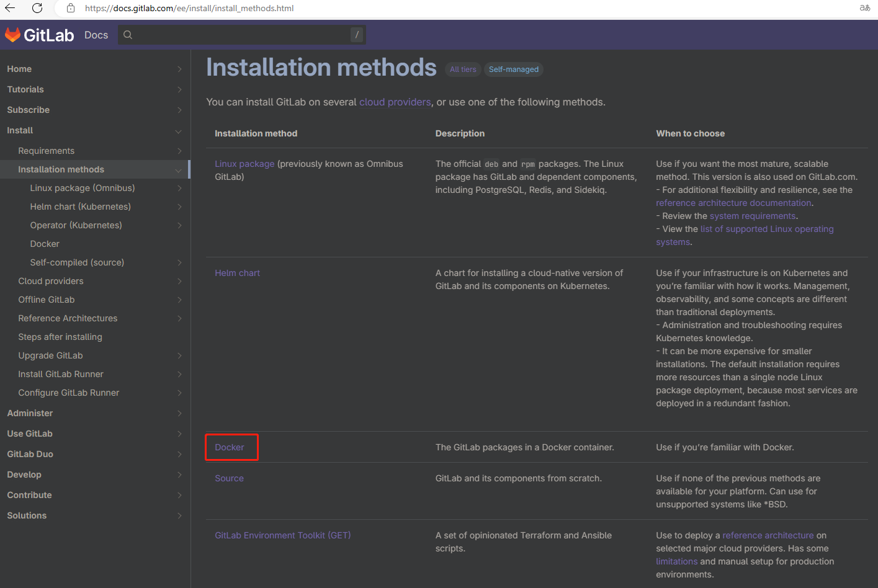878x588 pixels.
Task: Expand the Solutions section chevron
Action: pyautogui.click(x=179, y=515)
